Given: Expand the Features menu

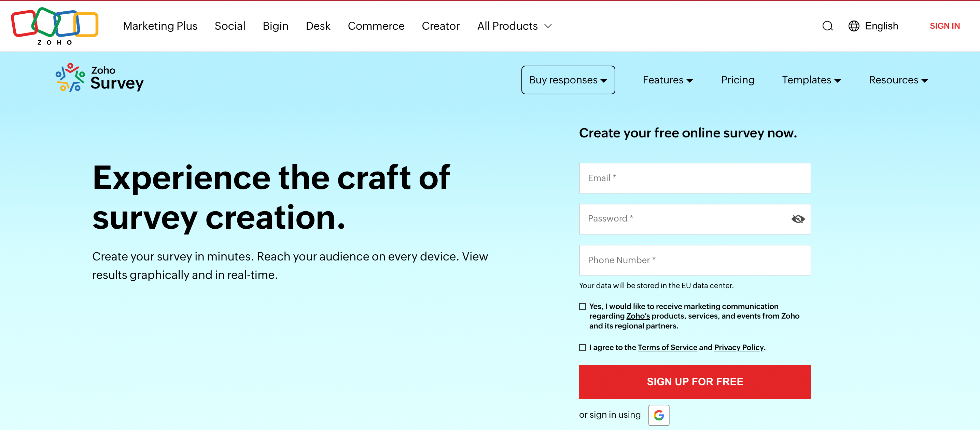Looking at the screenshot, I should coord(668,80).
